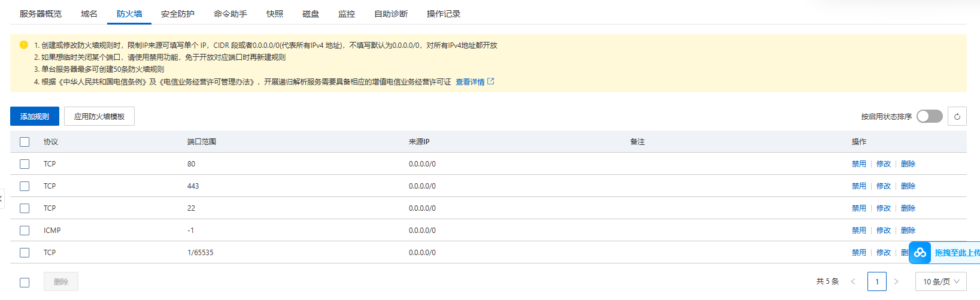Click the bottom batch 删除 button
The image size is (980, 300).
(x=61, y=281)
